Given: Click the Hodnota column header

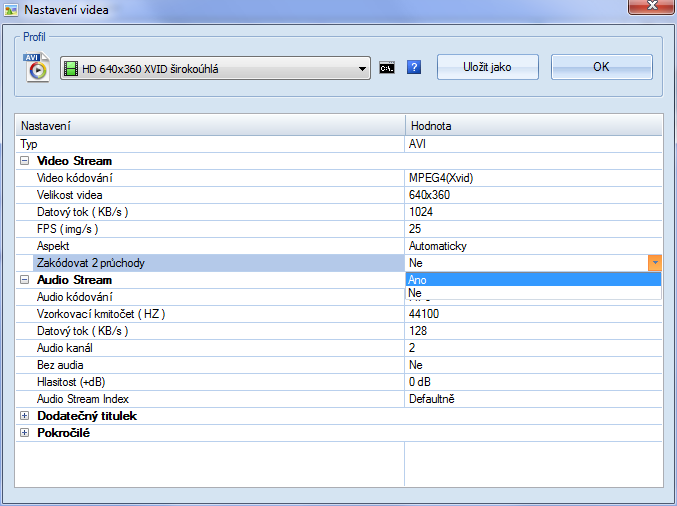Looking at the screenshot, I should (534, 126).
